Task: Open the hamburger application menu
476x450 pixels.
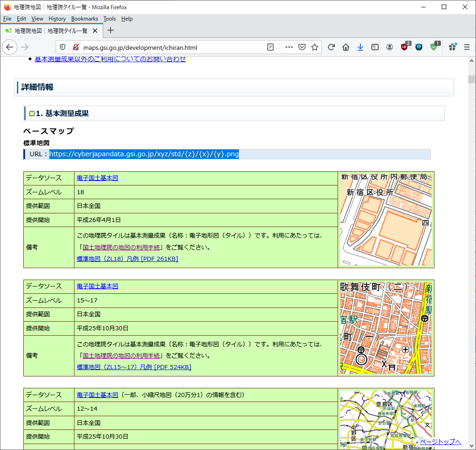Action: pyautogui.click(x=467, y=47)
